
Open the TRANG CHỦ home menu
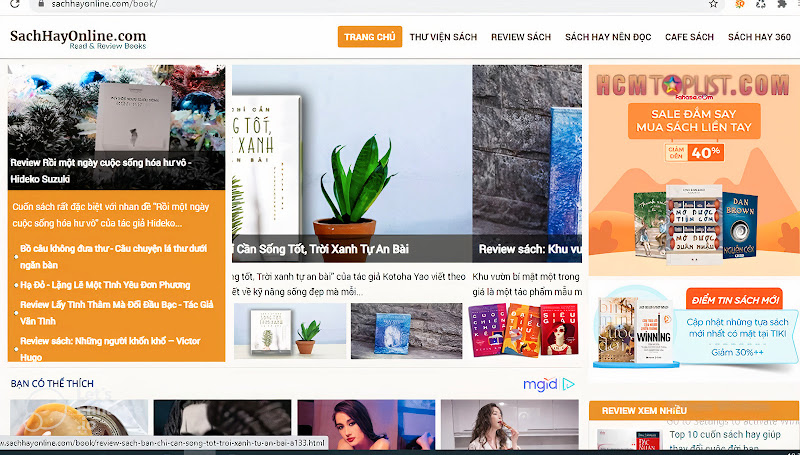point(369,37)
